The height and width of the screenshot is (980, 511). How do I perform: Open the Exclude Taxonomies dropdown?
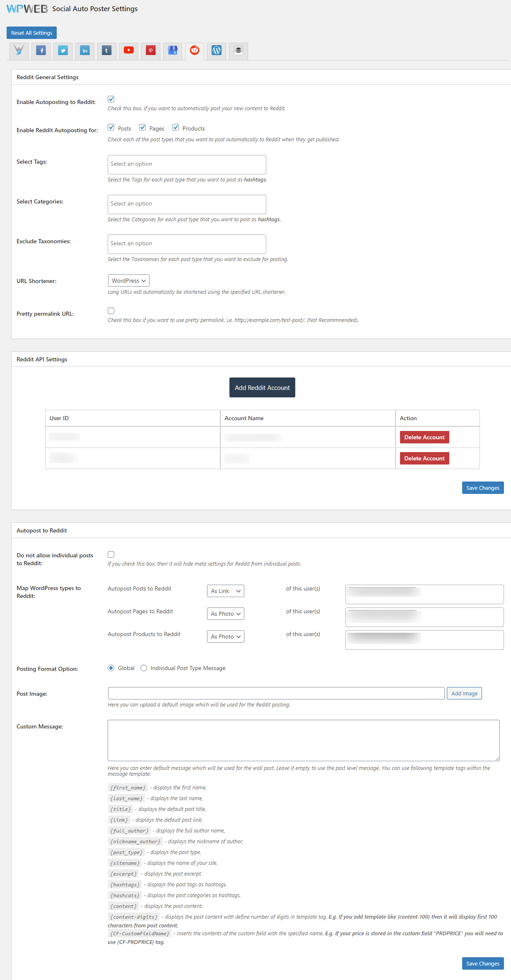pyautogui.click(x=187, y=244)
